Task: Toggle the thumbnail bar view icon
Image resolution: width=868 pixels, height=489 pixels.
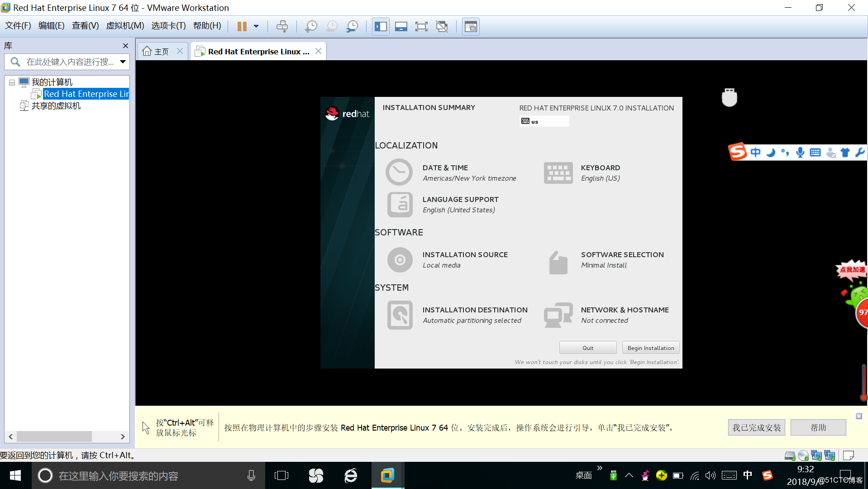Action: pyautogui.click(x=401, y=26)
